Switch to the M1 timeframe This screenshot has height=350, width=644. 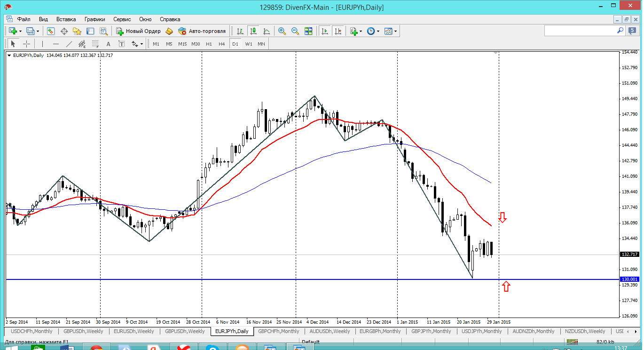tap(156, 44)
